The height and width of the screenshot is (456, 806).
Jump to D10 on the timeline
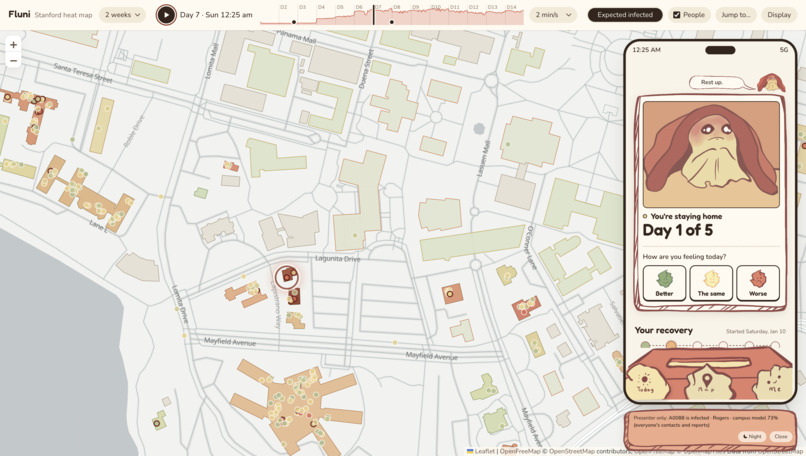(x=436, y=7)
